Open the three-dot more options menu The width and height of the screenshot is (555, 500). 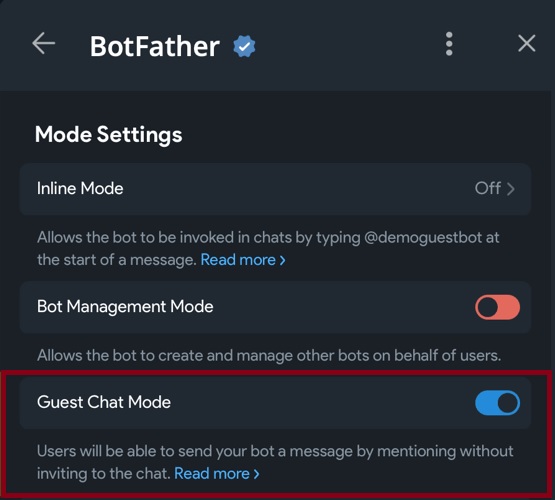click(x=449, y=44)
